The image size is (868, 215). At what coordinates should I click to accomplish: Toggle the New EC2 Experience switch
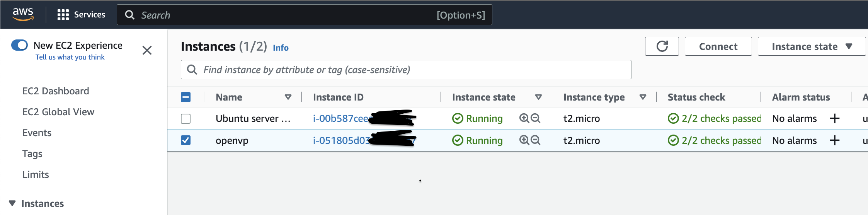pyautogui.click(x=20, y=45)
